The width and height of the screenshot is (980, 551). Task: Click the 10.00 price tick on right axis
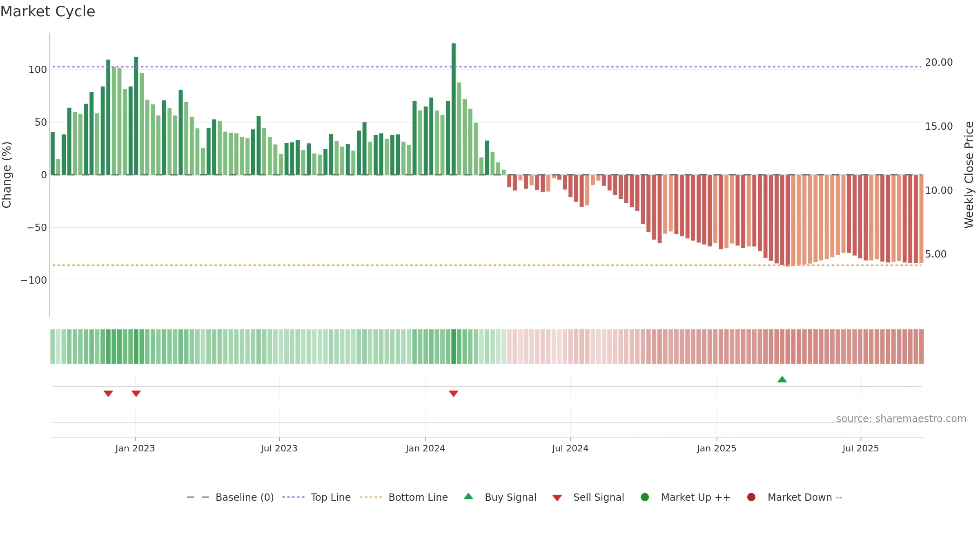tap(939, 191)
